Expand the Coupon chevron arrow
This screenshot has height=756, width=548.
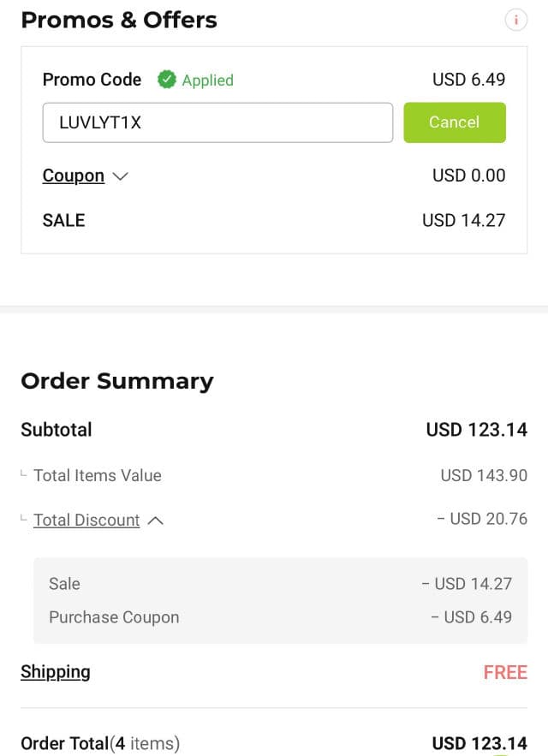(120, 176)
